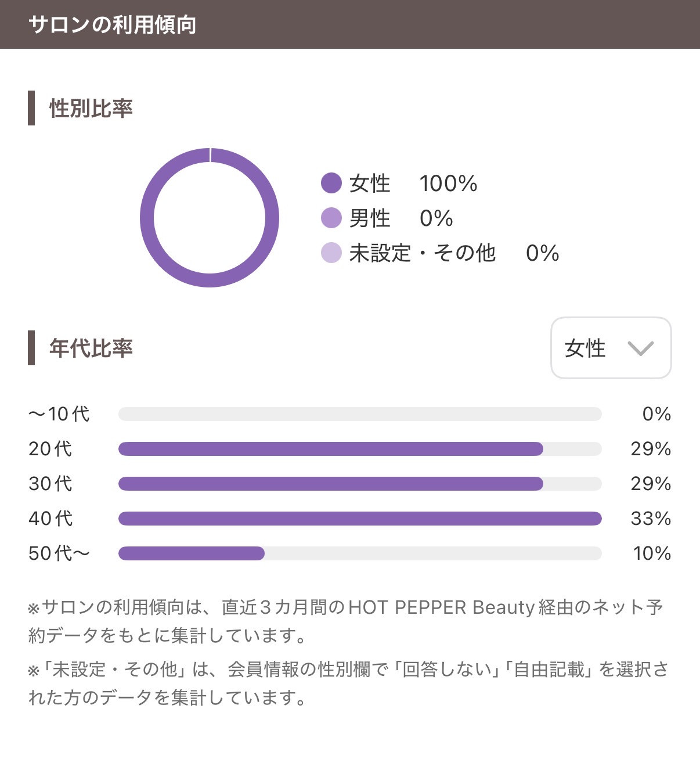Click the 性別比率 section heading
This screenshot has width=700, height=770.
(91, 108)
